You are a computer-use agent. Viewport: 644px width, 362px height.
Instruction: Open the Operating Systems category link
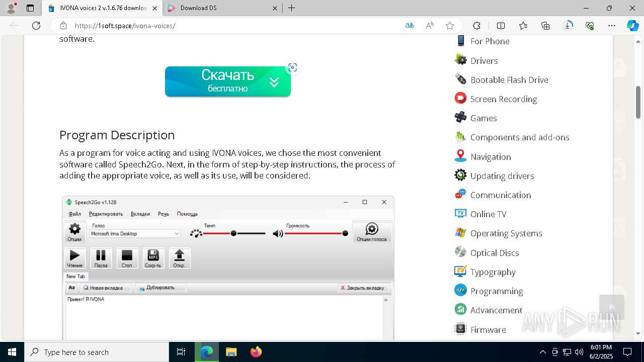[506, 233]
